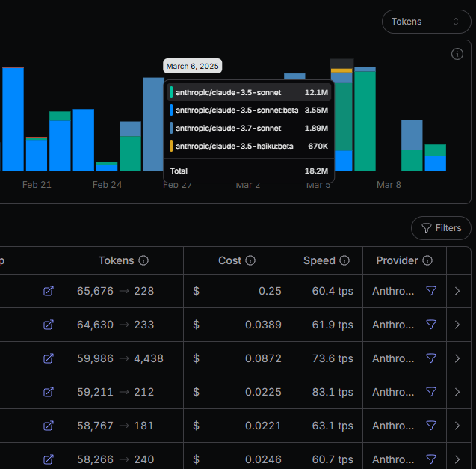Filter by provider in the 60.4 tps row

430,291
